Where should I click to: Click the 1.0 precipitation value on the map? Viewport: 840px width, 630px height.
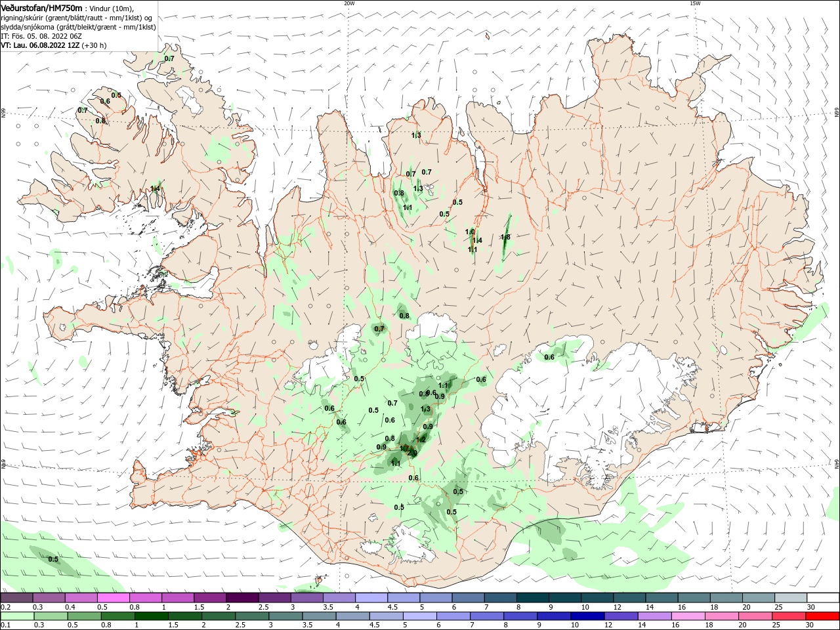(470, 232)
